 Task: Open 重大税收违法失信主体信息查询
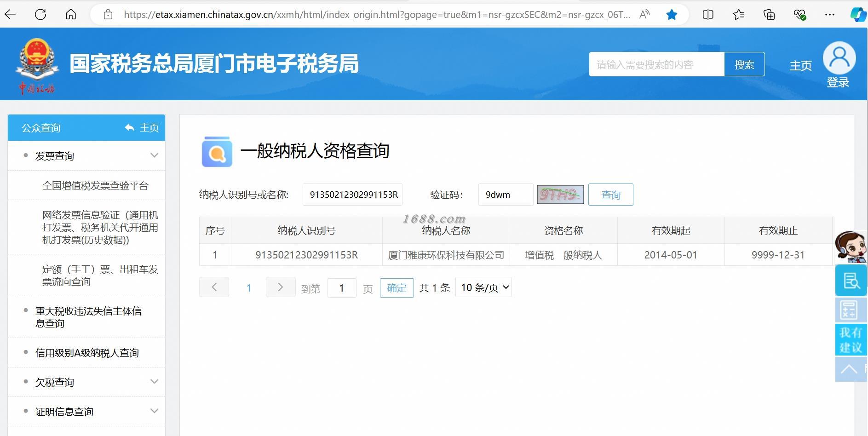point(88,317)
